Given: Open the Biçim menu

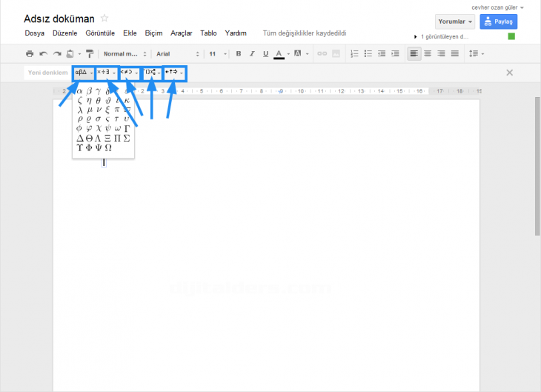Looking at the screenshot, I should point(153,33).
